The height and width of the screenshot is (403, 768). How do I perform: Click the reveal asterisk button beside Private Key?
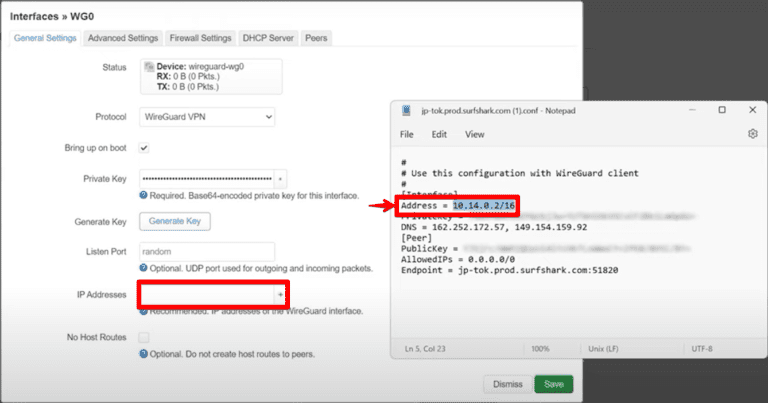point(281,178)
